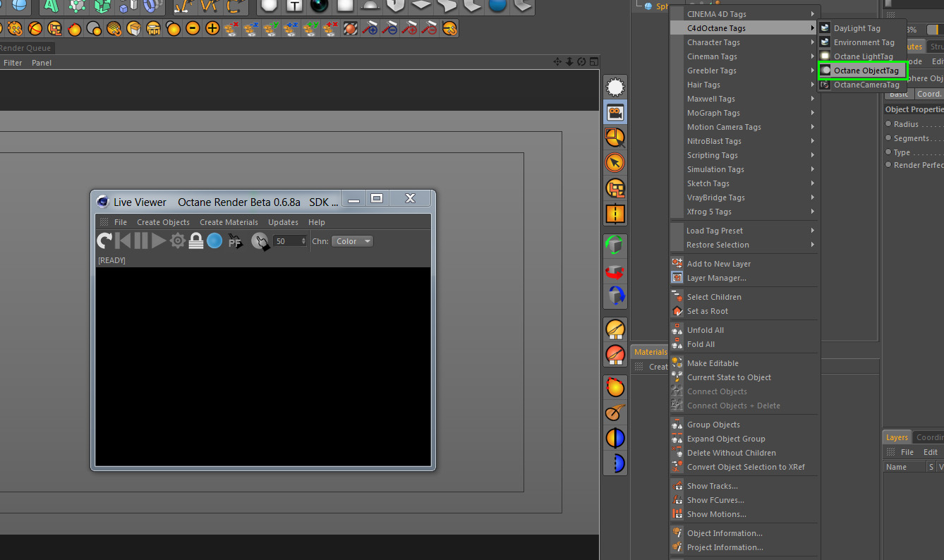This screenshot has height=560, width=944.
Task: Open the Create Materials menu
Action: point(229,222)
